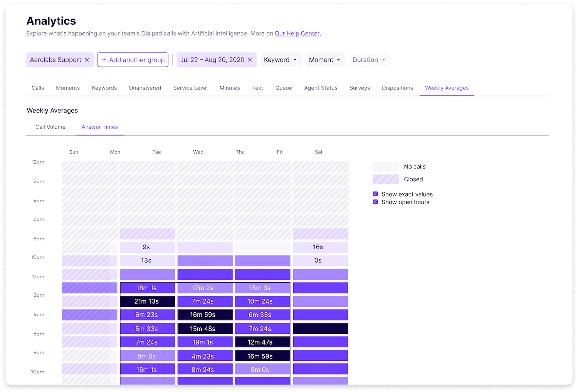This screenshot has height=392, width=578.
Task: Enable the Show exact values checkbox
Action: pyautogui.click(x=375, y=194)
